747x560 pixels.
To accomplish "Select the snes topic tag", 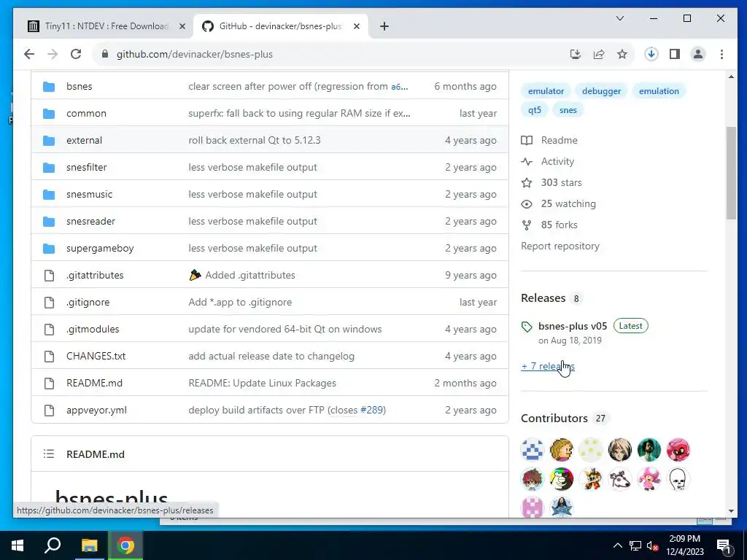I will (x=568, y=110).
